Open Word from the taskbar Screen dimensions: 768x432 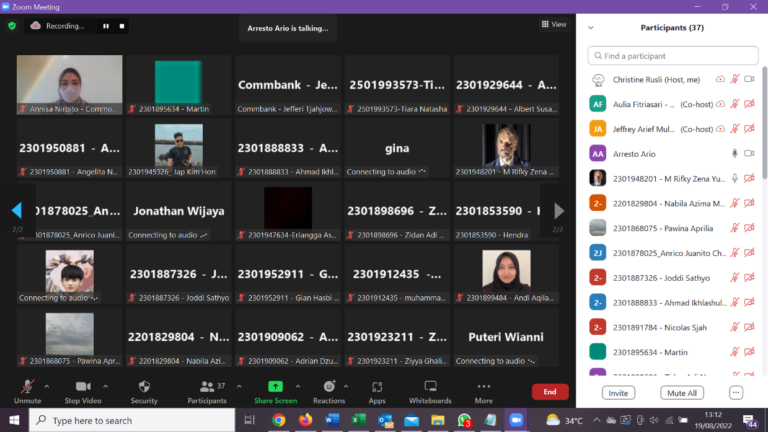332,420
